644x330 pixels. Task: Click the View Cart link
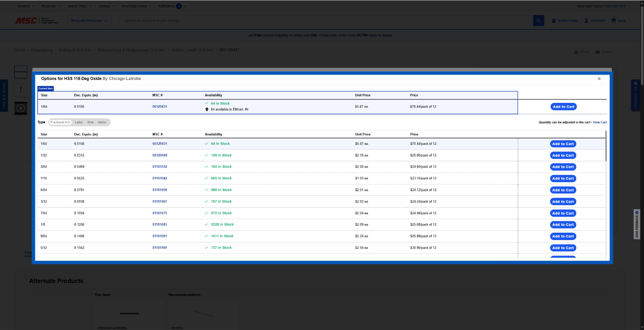(600, 122)
